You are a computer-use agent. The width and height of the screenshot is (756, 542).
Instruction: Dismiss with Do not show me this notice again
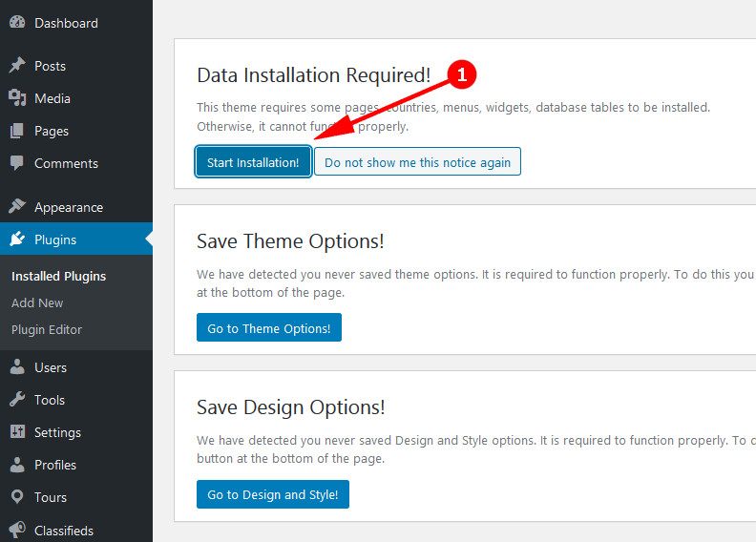coord(417,162)
